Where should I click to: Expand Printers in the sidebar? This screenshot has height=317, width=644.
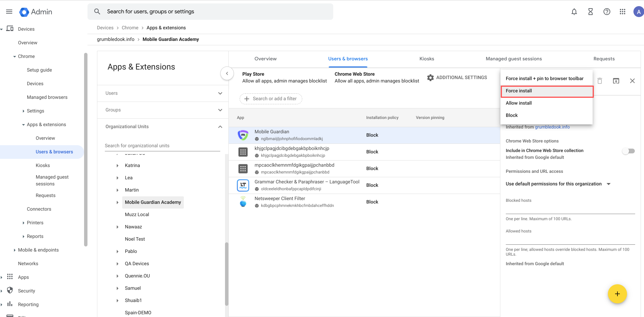point(23,223)
